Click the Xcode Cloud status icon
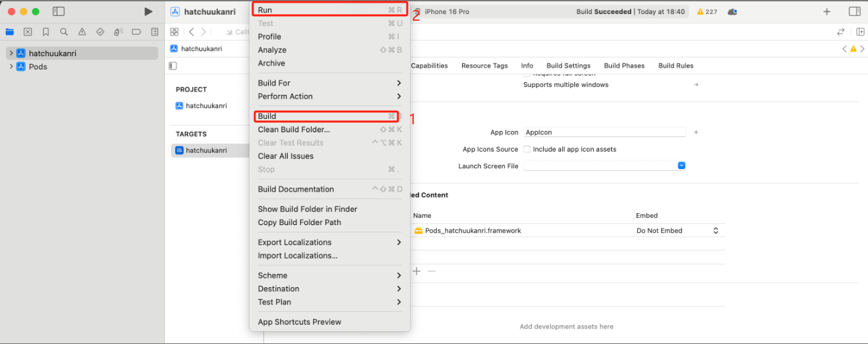Viewport: 868px width, 344px height. point(732,12)
